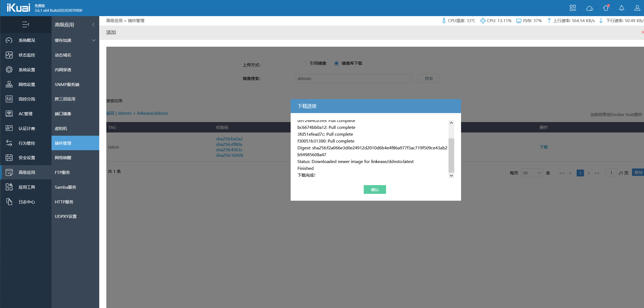Click the download rate arrow icon
This screenshot has height=308, width=644.
point(601,20)
